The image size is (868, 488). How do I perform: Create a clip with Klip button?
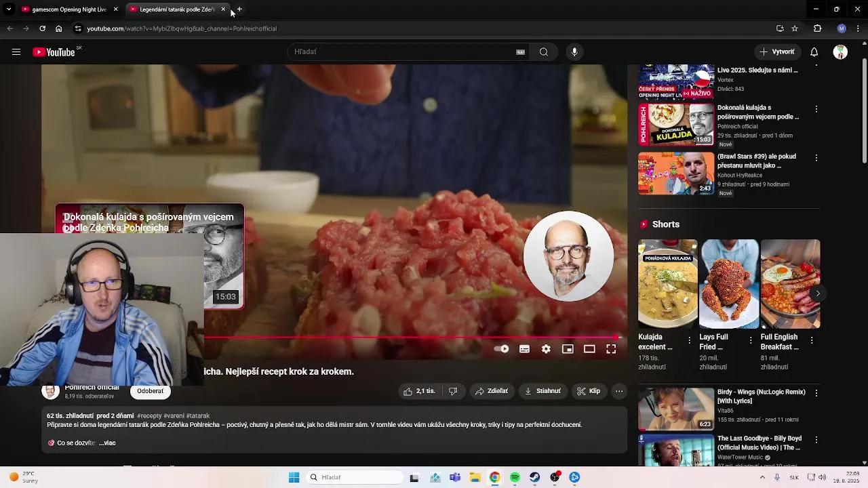[x=589, y=391]
